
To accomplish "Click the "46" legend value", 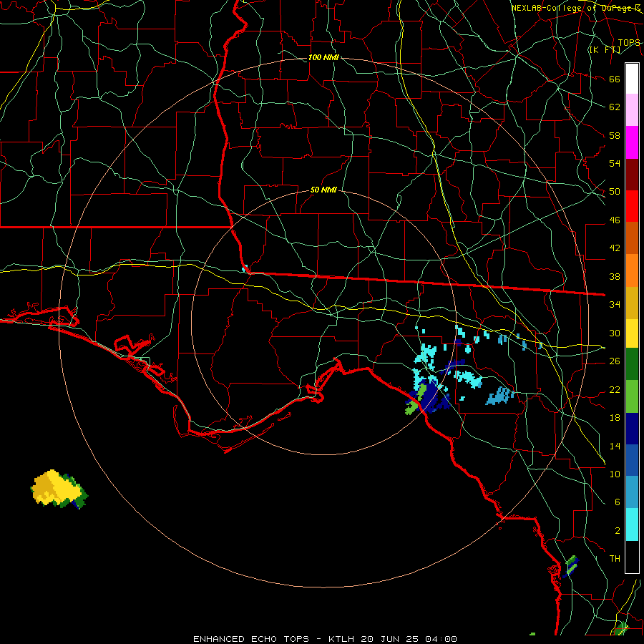I will tap(615, 220).
